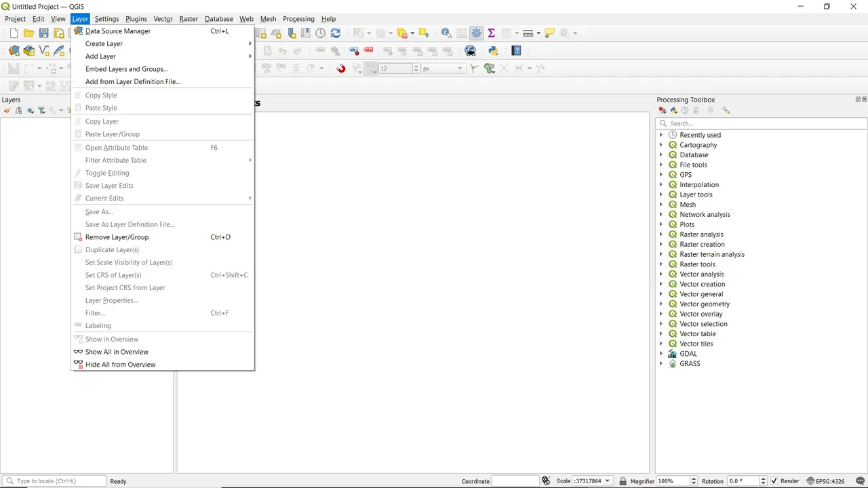
Task: Click the Network analysis toolbox item
Action: pyautogui.click(x=705, y=215)
